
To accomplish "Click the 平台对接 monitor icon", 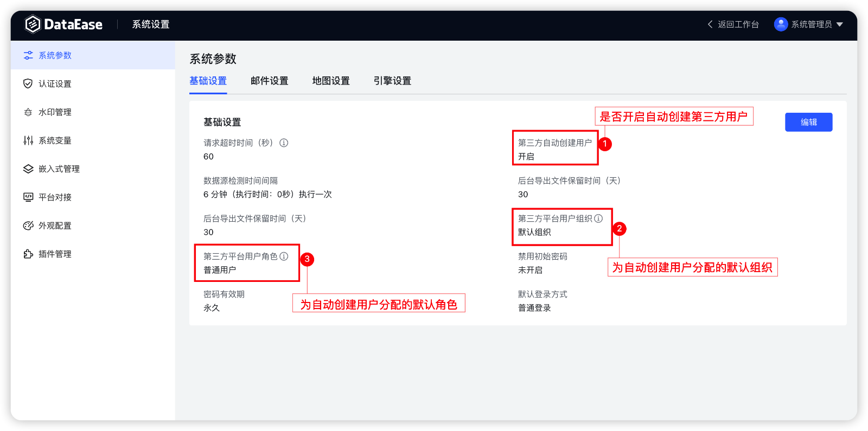I will click(x=28, y=197).
